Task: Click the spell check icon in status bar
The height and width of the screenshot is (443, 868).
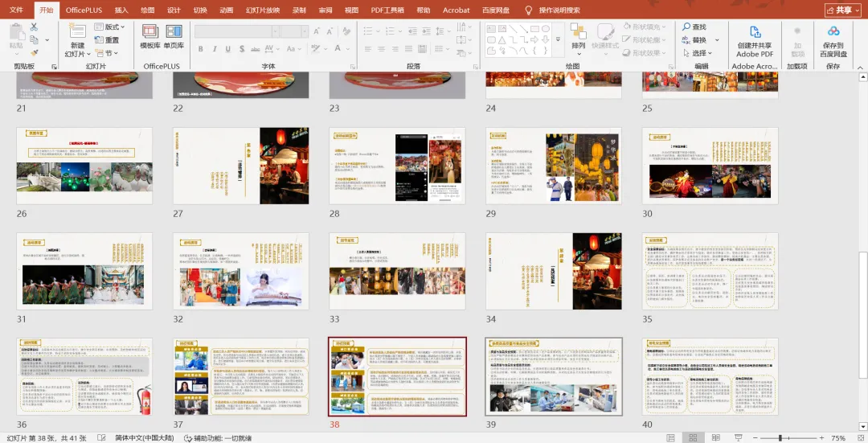Action: [101, 438]
